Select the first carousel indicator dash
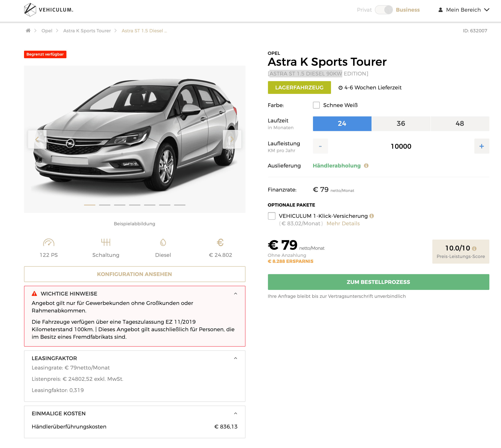This screenshot has width=501, height=448. click(90, 205)
